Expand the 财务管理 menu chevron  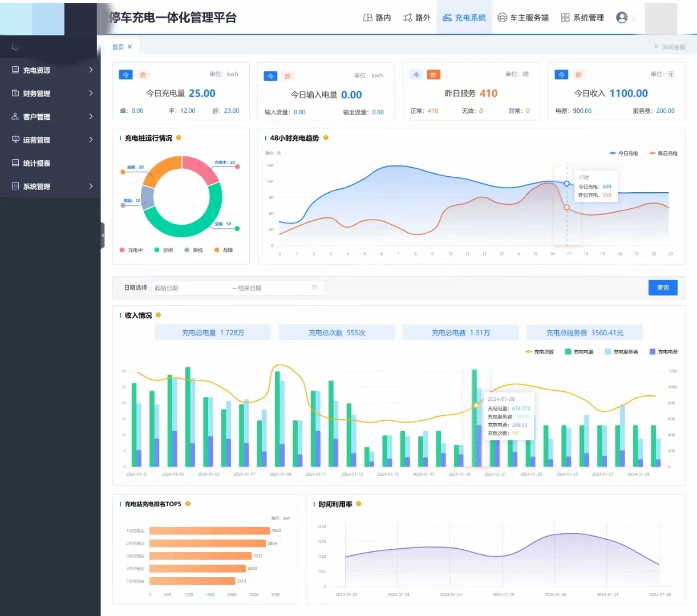91,93
